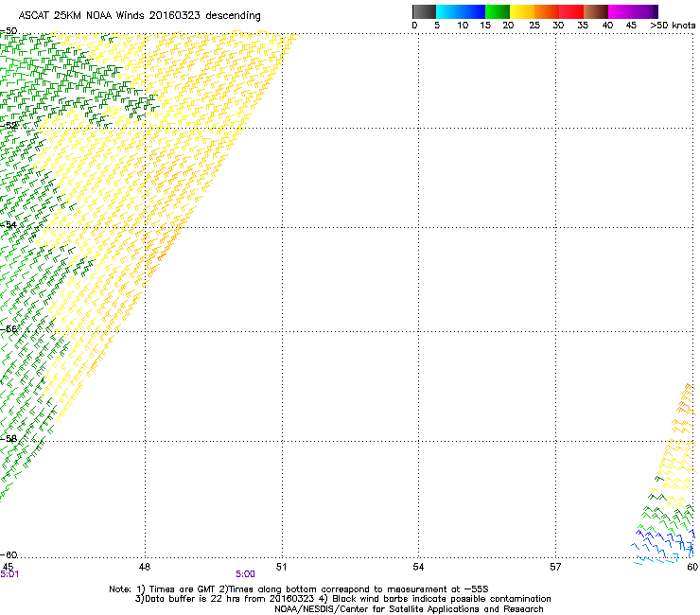Click the purple '5:01' time marker
Screen dimensions: 700x615
(9, 574)
